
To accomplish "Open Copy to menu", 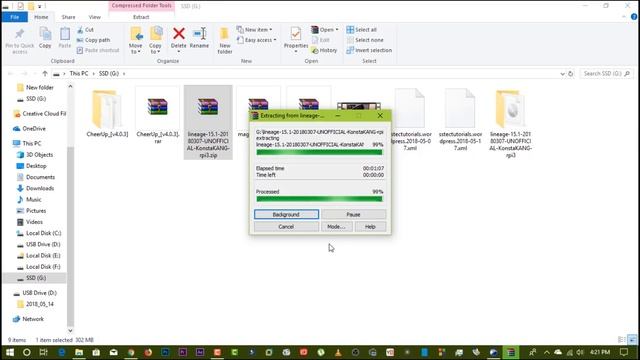I will 155,40.
